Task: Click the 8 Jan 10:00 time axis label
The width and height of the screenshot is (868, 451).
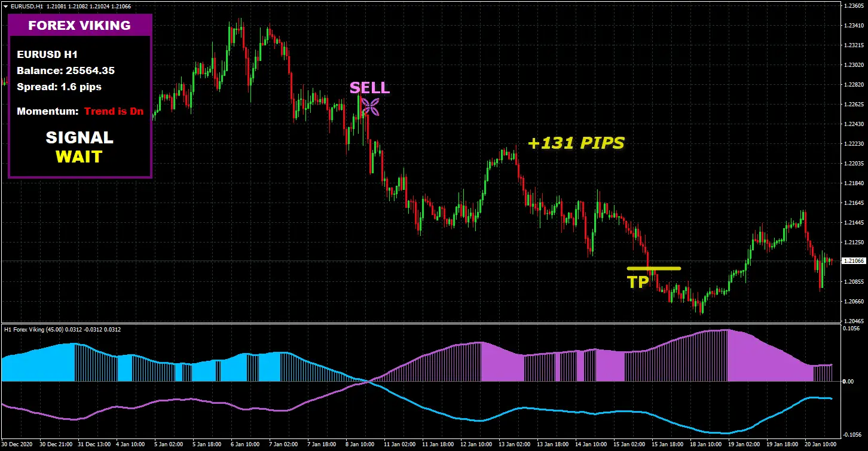Action: pos(359,444)
